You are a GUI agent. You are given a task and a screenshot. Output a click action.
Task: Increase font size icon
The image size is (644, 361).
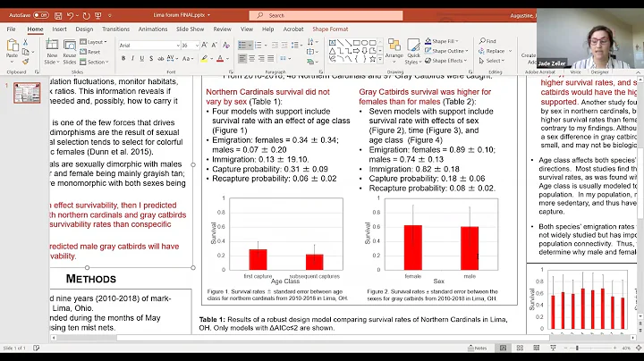pyautogui.click(x=205, y=45)
